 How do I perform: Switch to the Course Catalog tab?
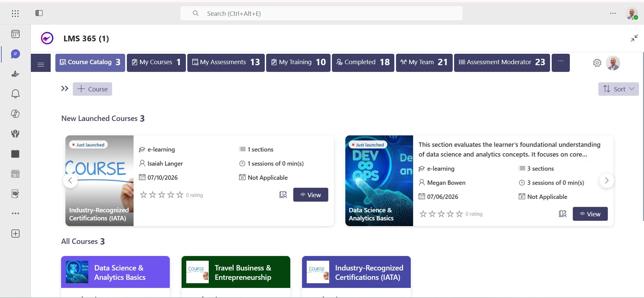coord(90,63)
